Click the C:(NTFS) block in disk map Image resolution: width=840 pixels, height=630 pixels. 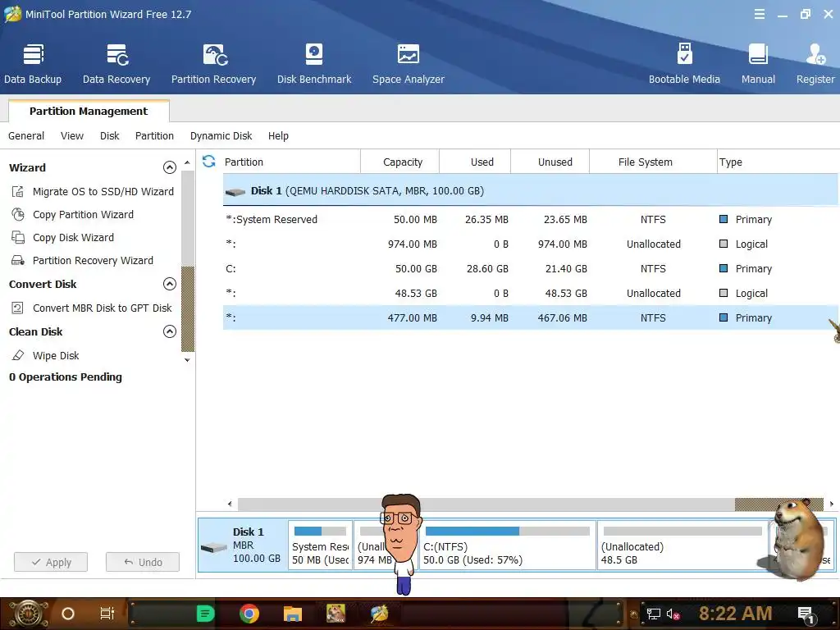(x=507, y=546)
